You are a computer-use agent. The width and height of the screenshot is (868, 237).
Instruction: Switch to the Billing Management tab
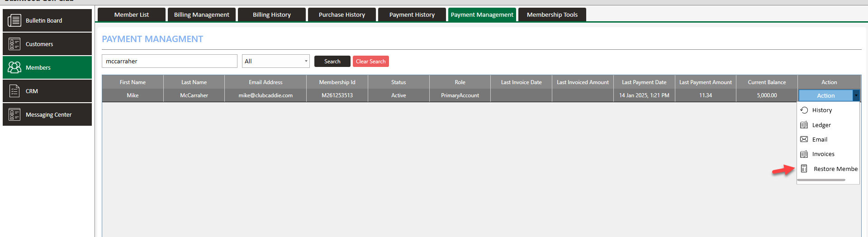(202, 14)
